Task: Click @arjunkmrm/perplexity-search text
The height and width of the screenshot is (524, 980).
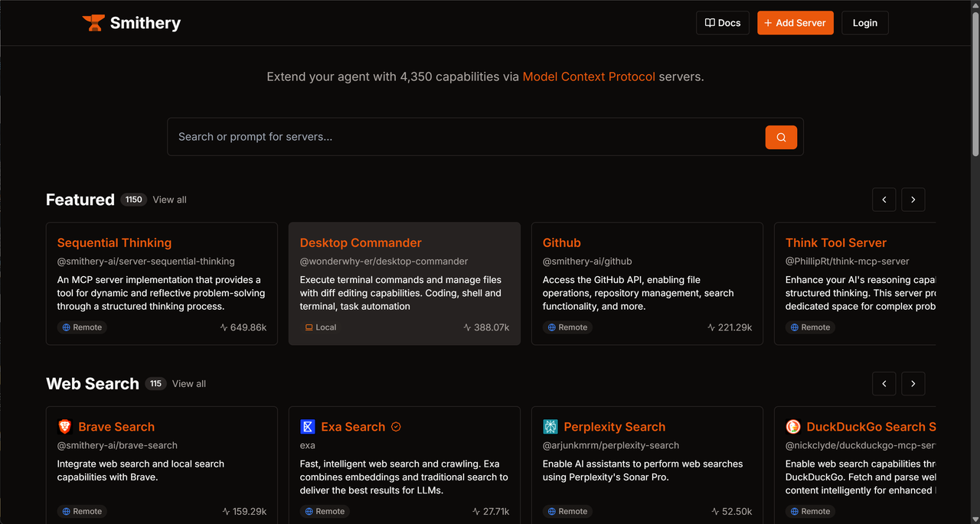Action: 611,445
